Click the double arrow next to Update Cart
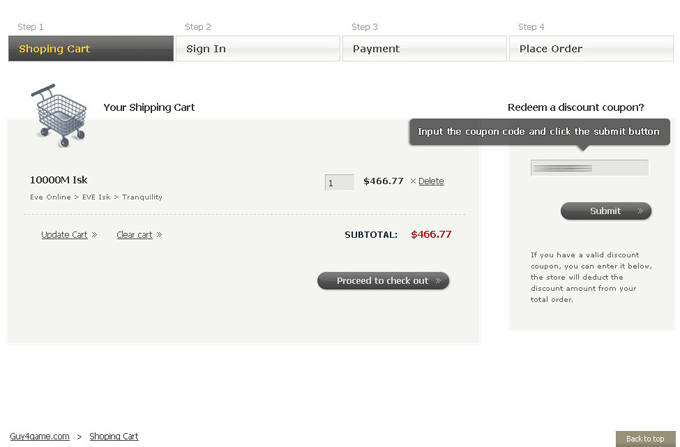This screenshot has height=447, width=680. point(95,235)
